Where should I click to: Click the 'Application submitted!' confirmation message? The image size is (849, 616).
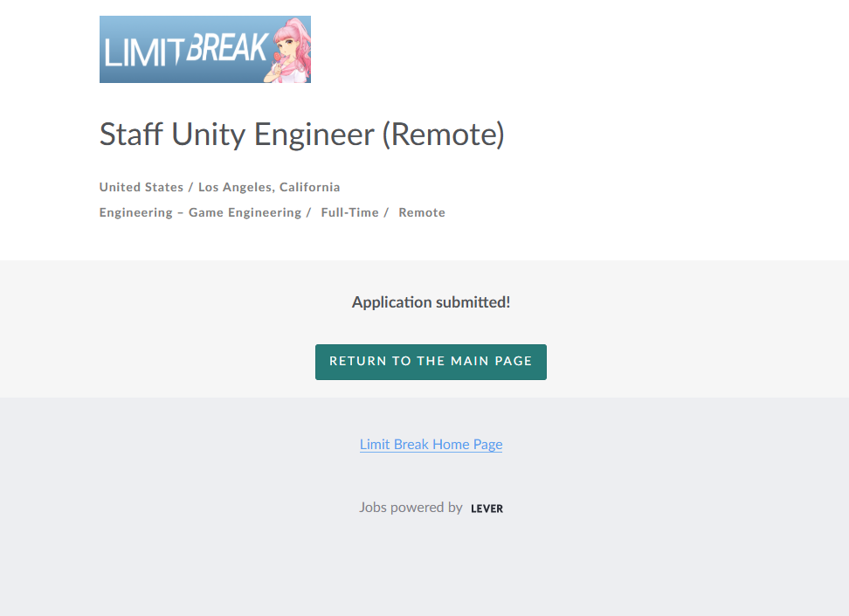[x=431, y=302]
